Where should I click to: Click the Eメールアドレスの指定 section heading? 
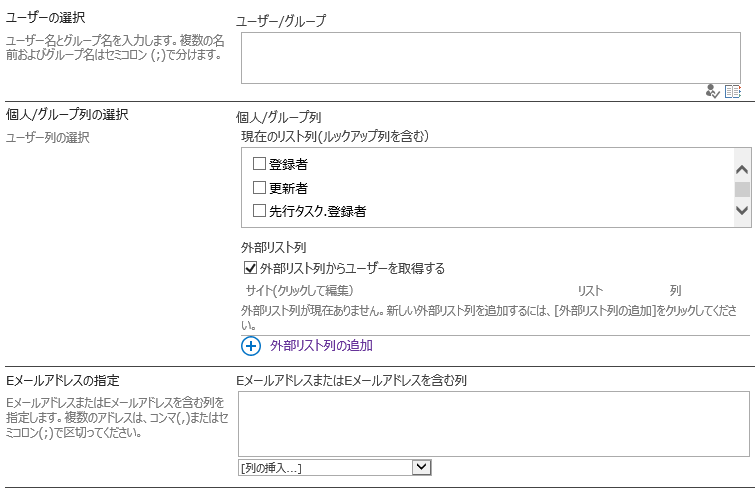[63, 380]
